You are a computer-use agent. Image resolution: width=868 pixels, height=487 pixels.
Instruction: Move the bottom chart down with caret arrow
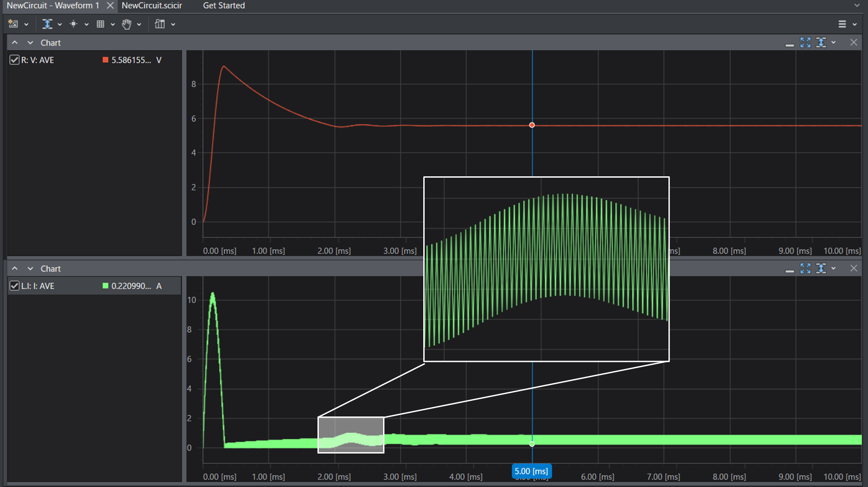coord(30,268)
